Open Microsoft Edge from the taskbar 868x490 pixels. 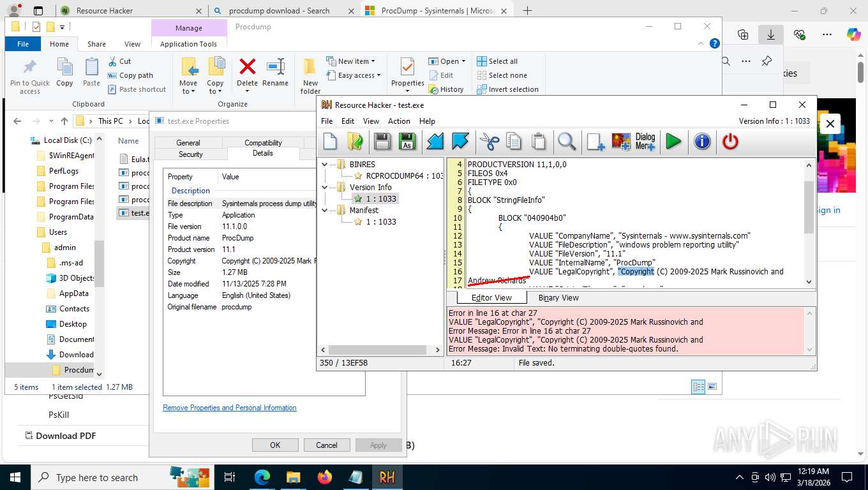click(x=262, y=477)
